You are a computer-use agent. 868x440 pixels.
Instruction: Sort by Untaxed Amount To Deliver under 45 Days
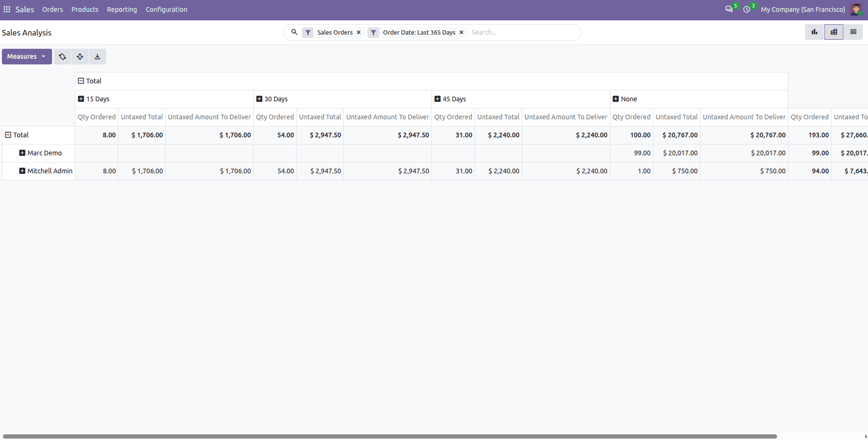[566, 117]
